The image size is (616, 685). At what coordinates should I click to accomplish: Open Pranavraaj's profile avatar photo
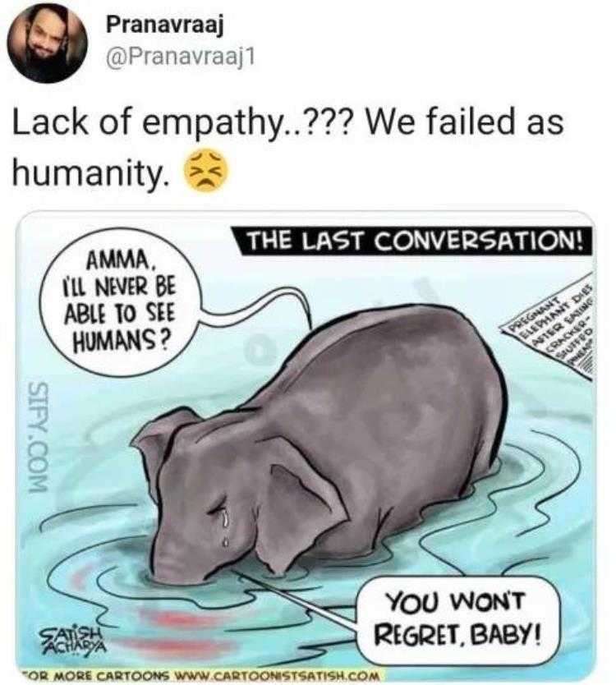pyautogui.click(x=48, y=44)
